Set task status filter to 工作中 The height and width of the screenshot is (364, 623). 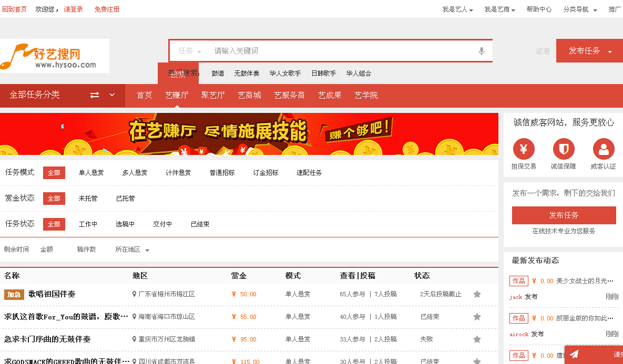coord(88,224)
